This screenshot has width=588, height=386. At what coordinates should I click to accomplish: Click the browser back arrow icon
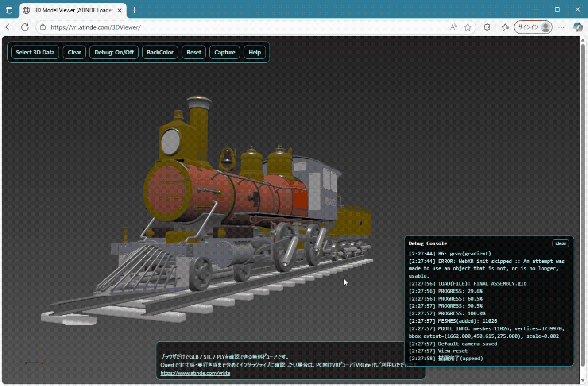(9, 27)
